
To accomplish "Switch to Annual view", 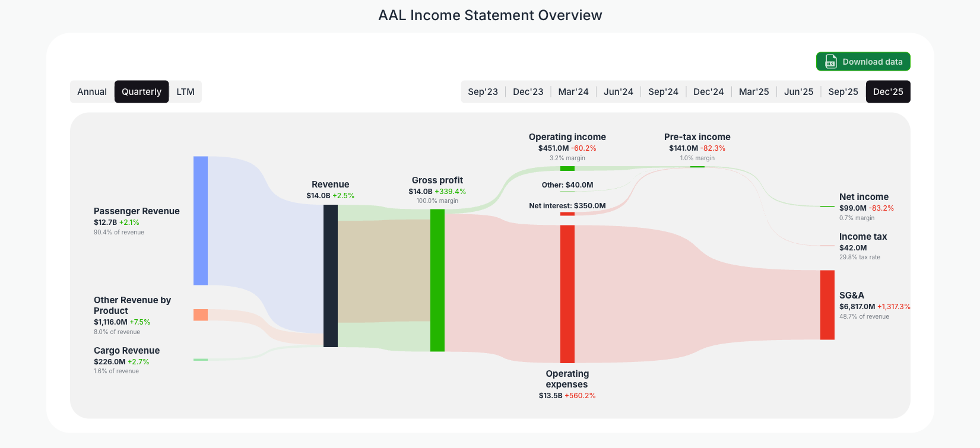I will click(x=92, y=91).
